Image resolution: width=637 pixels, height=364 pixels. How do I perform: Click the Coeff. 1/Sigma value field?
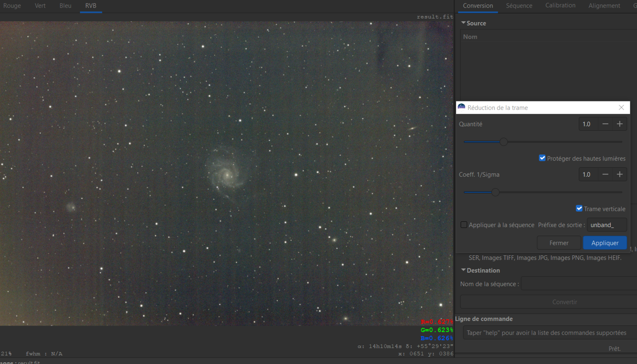pyautogui.click(x=589, y=175)
